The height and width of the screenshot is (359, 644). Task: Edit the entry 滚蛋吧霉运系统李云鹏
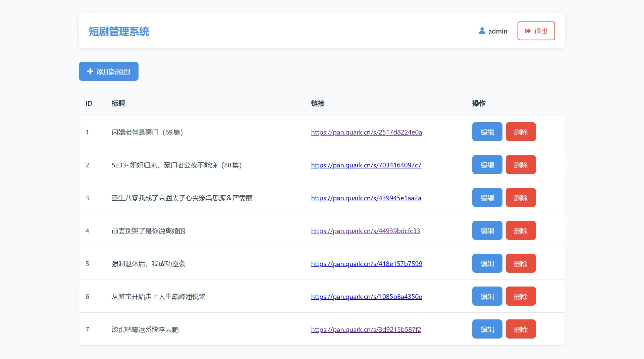coord(487,329)
